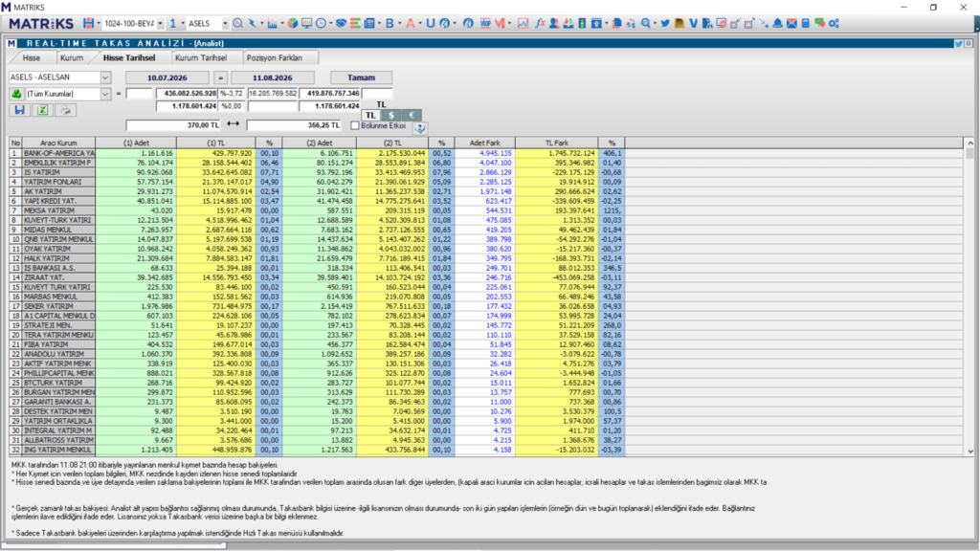The height and width of the screenshot is (551, 980).
Task: Open the 1024-100-BEYAZ layout dropdown
Action: pos(160,23)
